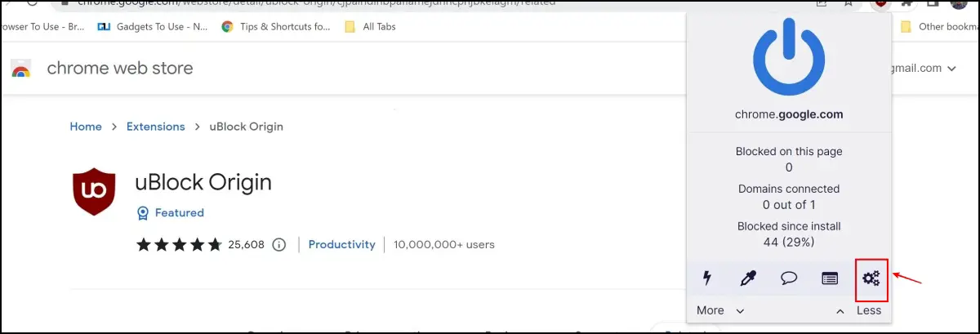Click the Featured badge
The image size is (980, 334).
[x=170, y=212]
